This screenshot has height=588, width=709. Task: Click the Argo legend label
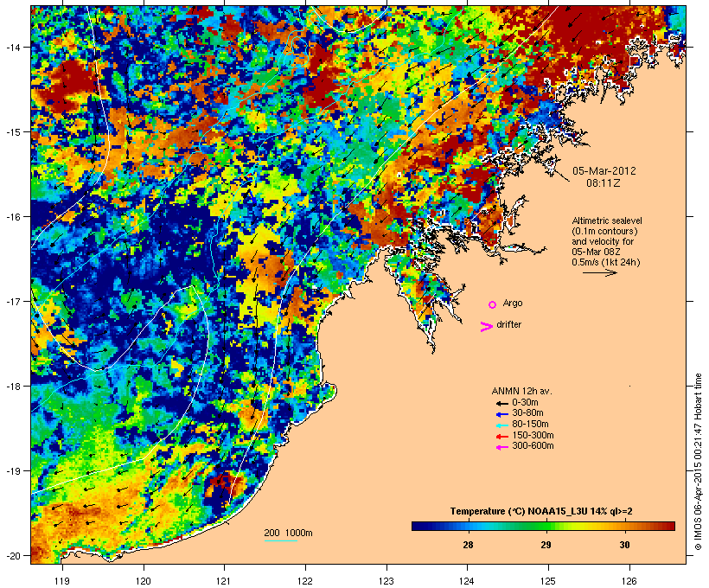[x=513, y=303]
